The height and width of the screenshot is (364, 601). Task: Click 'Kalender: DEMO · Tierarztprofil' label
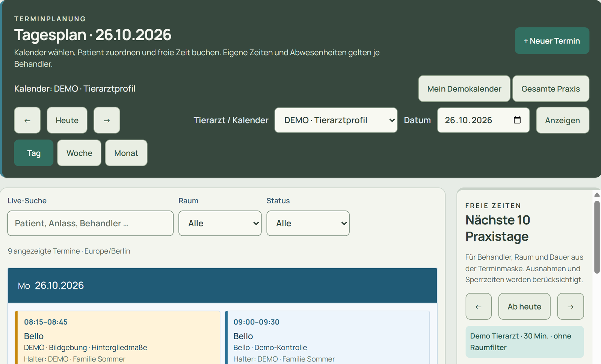coord(75,89)
